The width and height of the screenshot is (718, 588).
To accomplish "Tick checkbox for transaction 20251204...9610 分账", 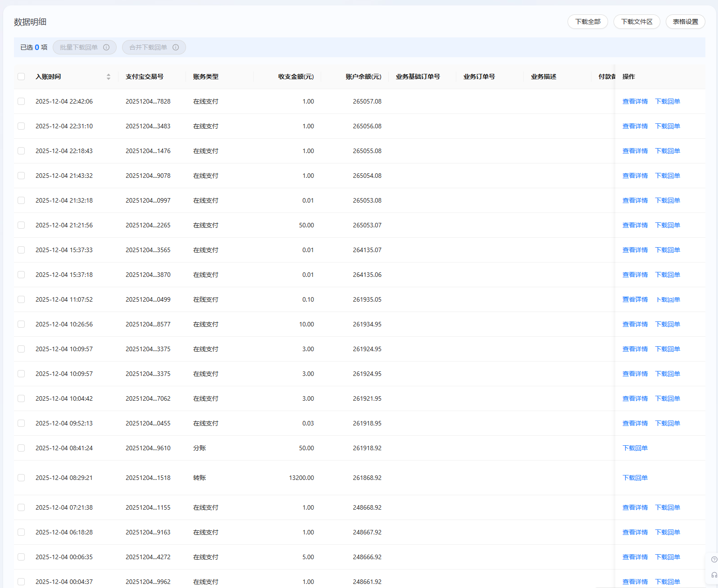I will click(21, 448).
